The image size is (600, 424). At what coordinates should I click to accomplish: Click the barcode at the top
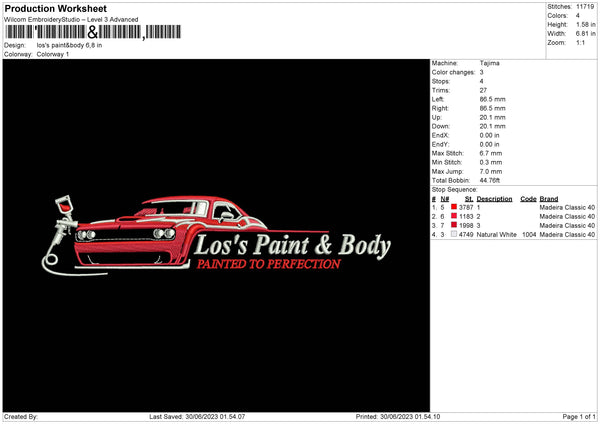coord(92,32)
